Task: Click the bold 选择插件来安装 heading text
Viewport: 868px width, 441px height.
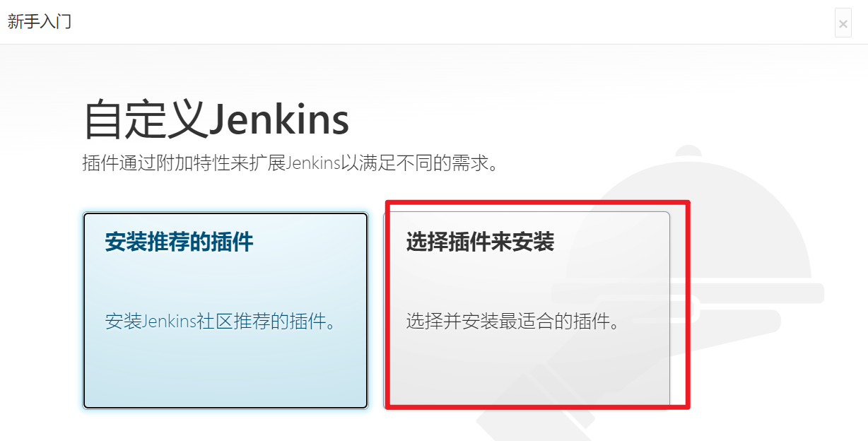Action: (x=480, y=242)
